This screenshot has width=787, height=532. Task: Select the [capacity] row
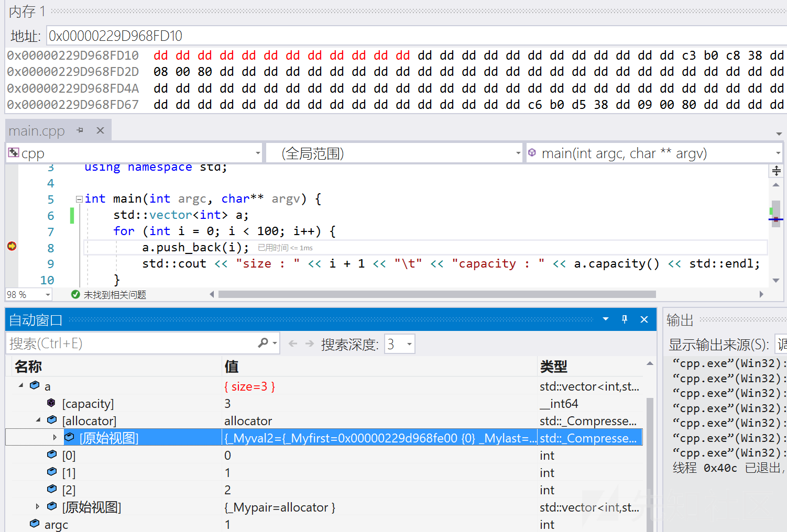coord(324,403)
